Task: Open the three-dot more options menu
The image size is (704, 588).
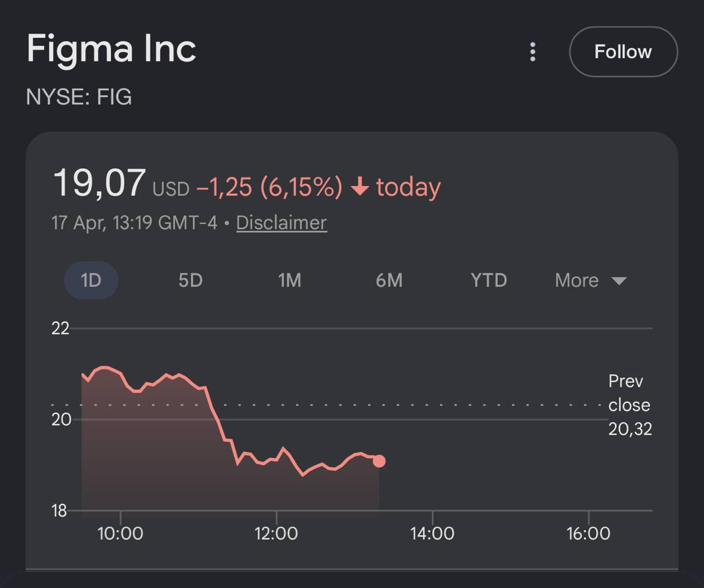Action: [532, 52]
